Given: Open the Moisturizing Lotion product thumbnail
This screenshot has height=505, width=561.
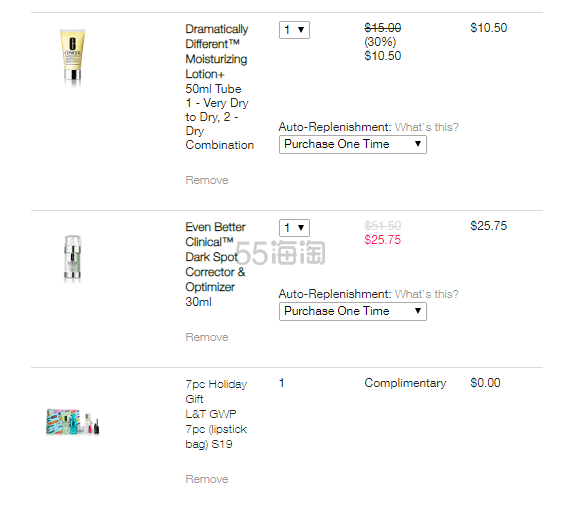Looking at the screenshot, I should pos(73,58).
